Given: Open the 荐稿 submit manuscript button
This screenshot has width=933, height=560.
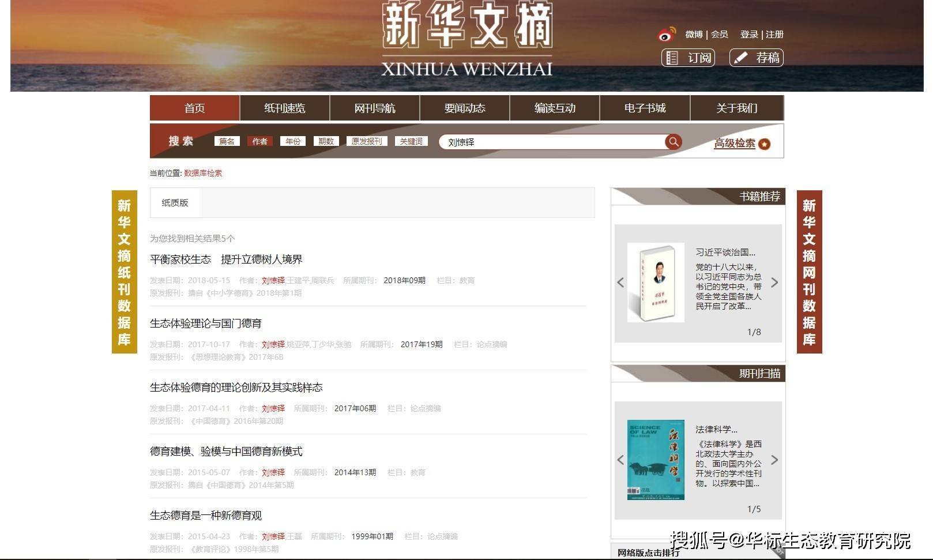Looking at the screenshot, I should coord(757,58).
